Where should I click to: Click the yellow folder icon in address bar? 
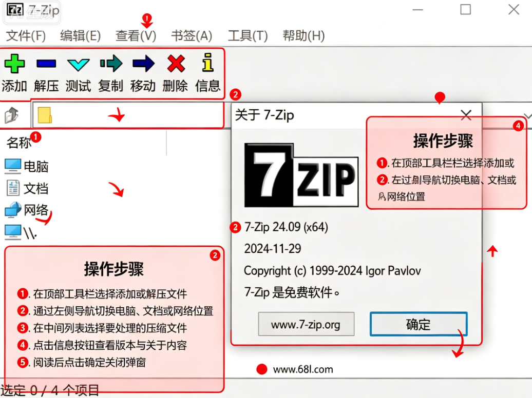pos(45,115)
